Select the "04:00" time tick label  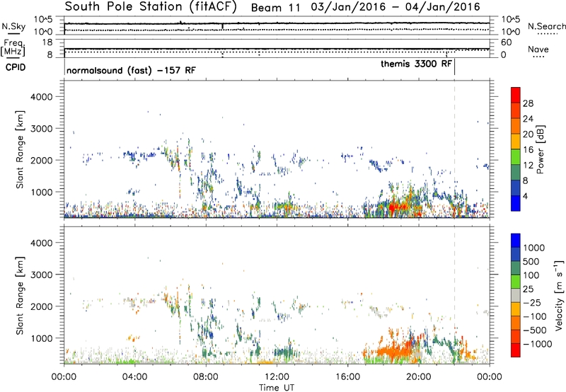[134, 377]
